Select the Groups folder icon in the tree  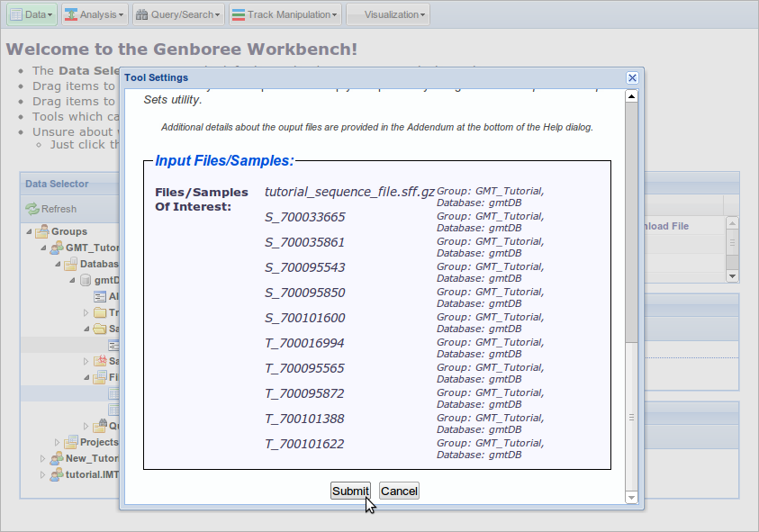click(x=42, y=231)
